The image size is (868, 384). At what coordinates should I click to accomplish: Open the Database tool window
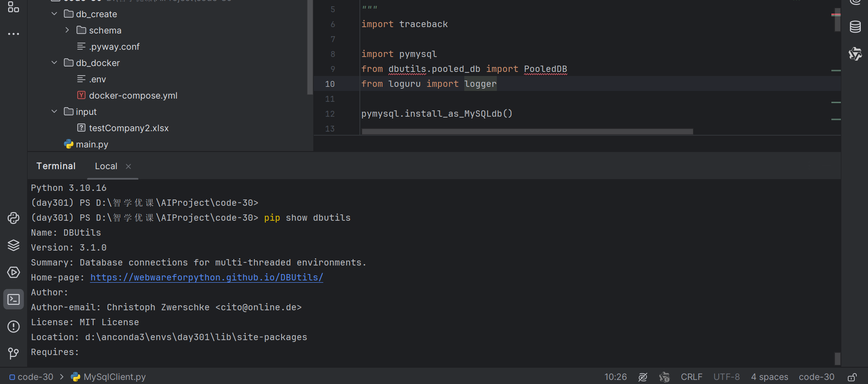tap(855, 27)
